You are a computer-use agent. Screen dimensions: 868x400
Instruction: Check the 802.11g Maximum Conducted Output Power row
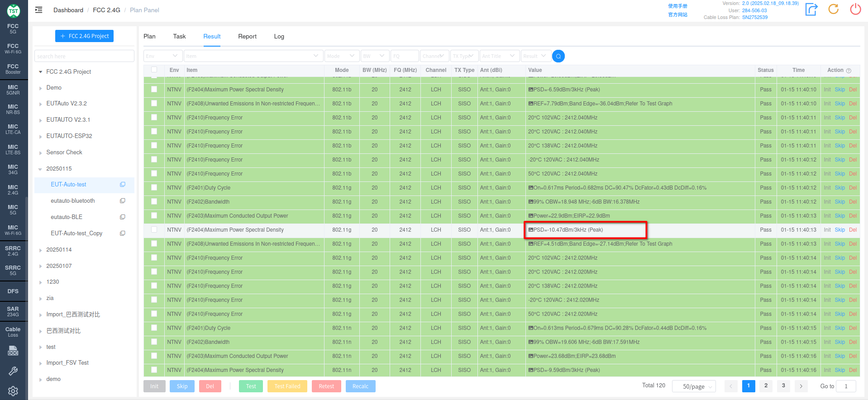pyautogui.click(x=154, y=216)
